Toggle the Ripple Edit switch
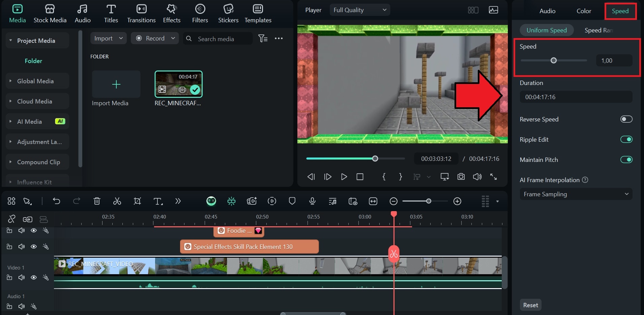The height and width of the screenshot is (315, 644). pyautogui.click(x=626, y=139)
